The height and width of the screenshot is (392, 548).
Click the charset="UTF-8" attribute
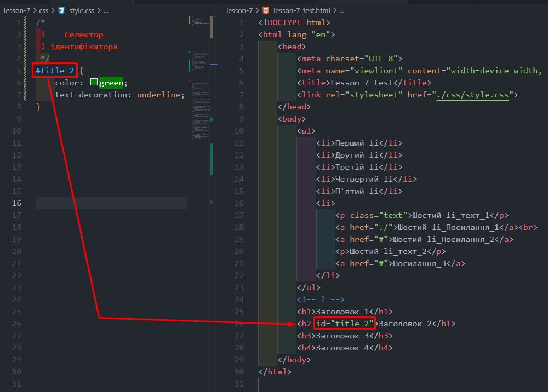click(362, 59)
